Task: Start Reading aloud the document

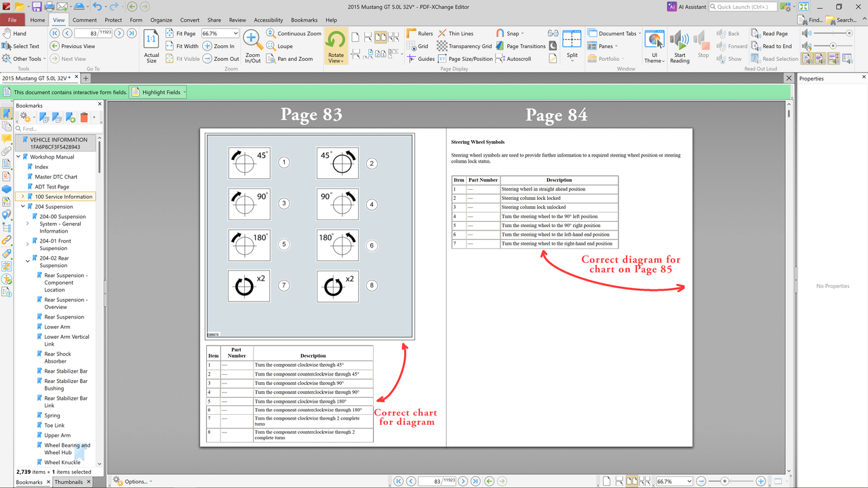Action: point(679,46)
